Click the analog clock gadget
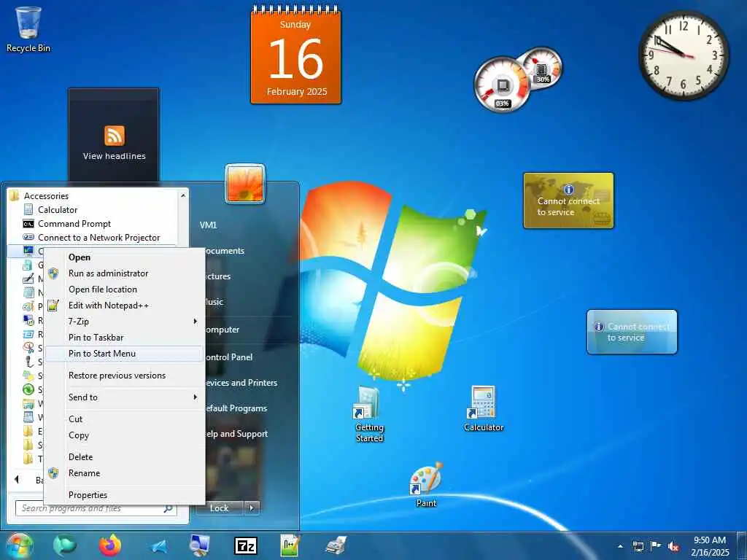Screen dimensions: 747x560 [x=684, y=55]
